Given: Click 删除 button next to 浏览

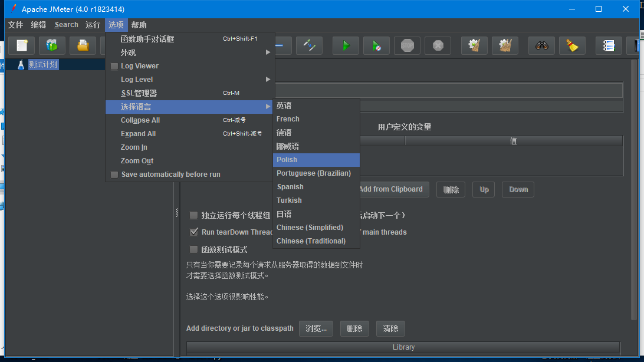Looking at the screenshot, I should (x=354, y=328).
